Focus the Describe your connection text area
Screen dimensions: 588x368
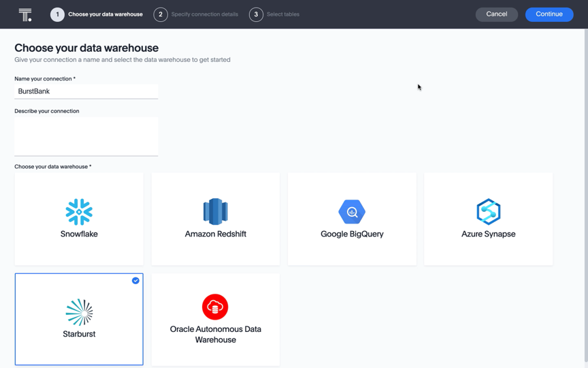(x=86, y=136)
